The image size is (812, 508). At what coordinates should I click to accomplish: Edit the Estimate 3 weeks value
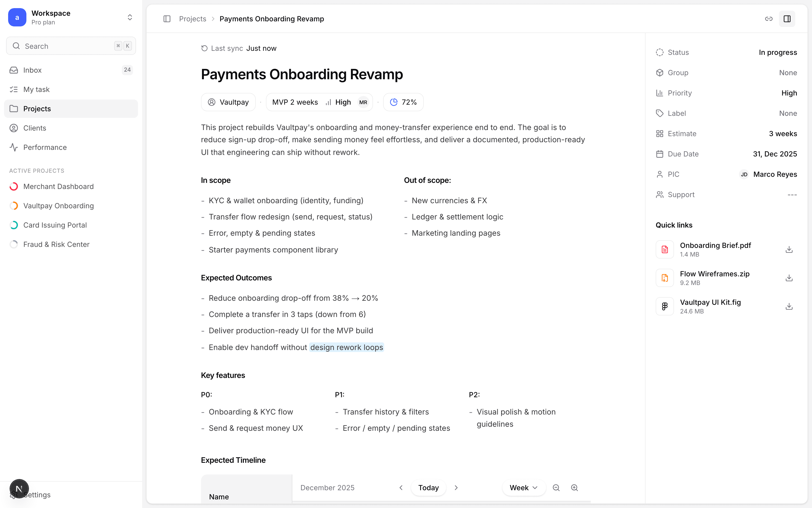[783, 134]
